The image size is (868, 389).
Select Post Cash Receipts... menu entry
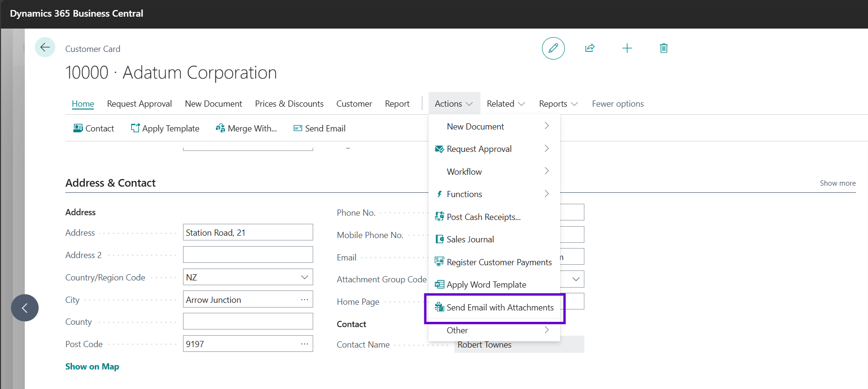(x=494, y=217)
